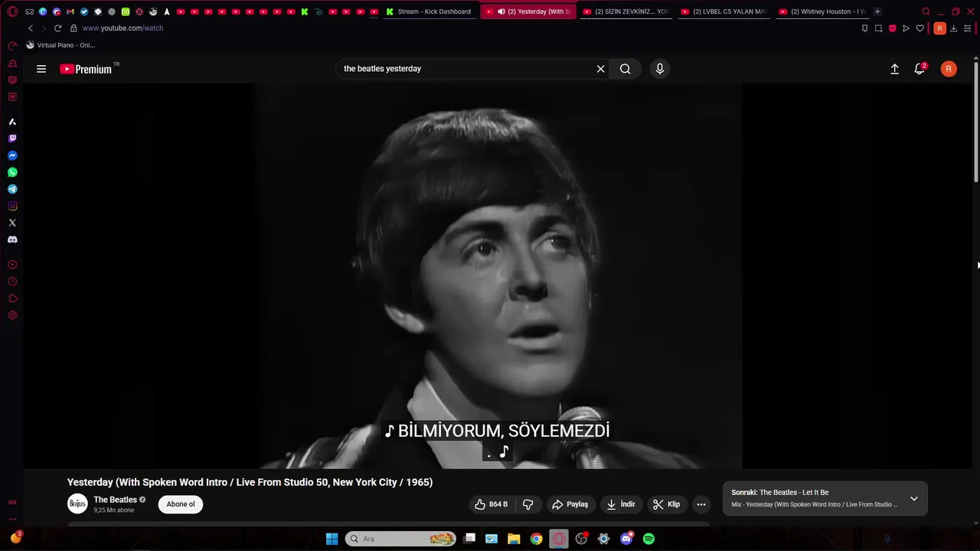Start voice search with microphone icon
980x551 pixels.
click(660, 69)
